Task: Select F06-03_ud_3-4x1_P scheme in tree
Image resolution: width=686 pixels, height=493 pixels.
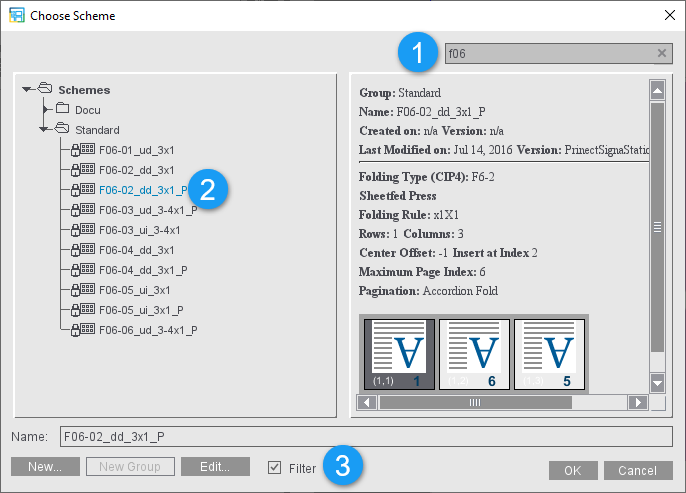Action: click(x=147, y=210)
